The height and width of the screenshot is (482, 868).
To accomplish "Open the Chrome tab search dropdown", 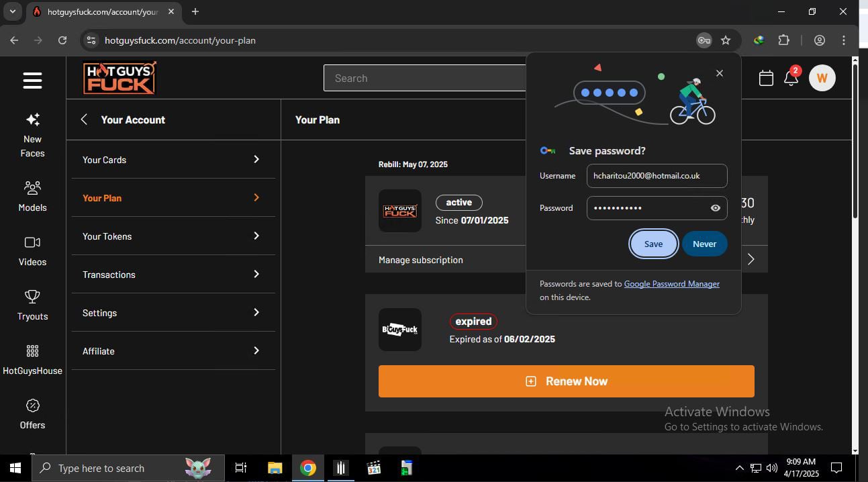I will (12, 11).
